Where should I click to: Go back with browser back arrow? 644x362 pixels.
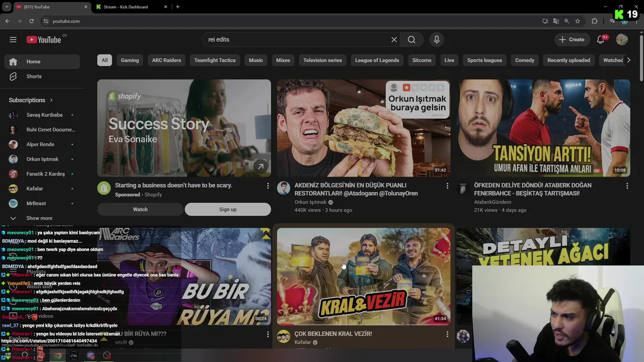point(7,21)
